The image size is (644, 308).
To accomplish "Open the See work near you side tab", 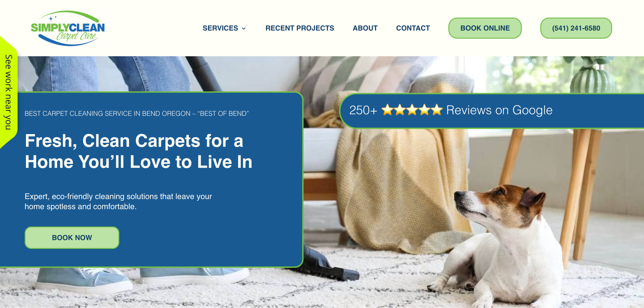I will click(x=8, y=92).
